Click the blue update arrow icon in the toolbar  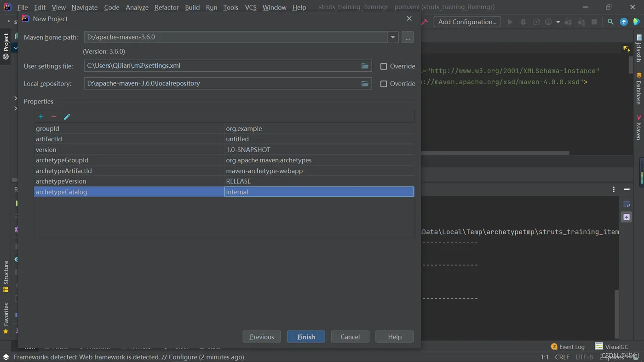click(x=624, y=22)
